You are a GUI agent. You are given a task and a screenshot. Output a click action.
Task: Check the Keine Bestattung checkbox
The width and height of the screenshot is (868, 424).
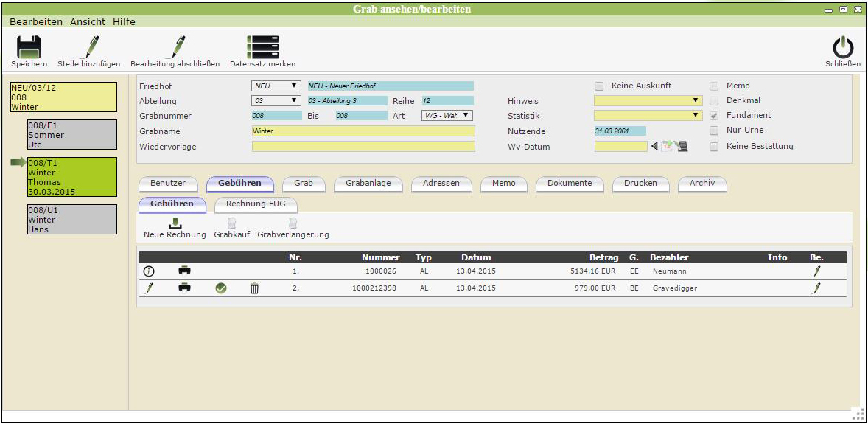[714, 146]
